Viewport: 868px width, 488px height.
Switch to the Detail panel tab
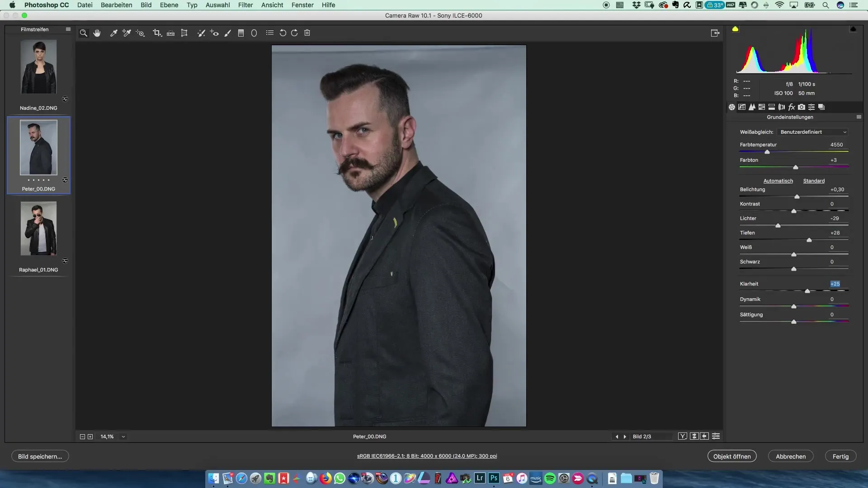coord(752,107)
